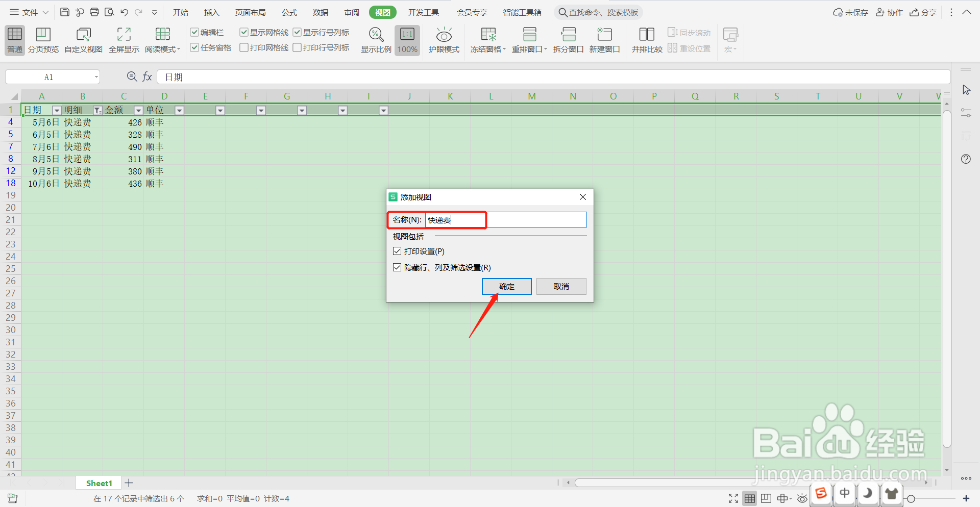The image size is (980, 507).
Task: Compare side by side (并排比较)
Action: click(647, 40)
